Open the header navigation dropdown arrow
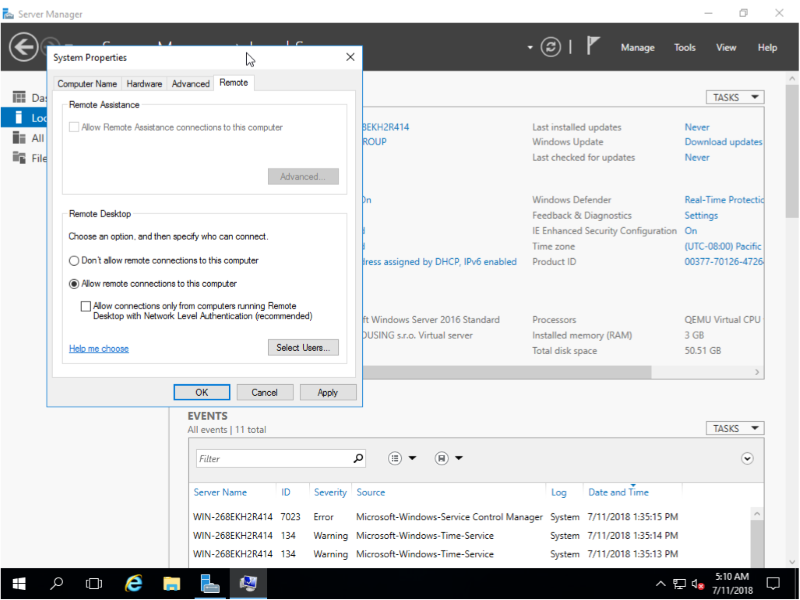This screenshot has width=800, height=600. coord(530,47)
